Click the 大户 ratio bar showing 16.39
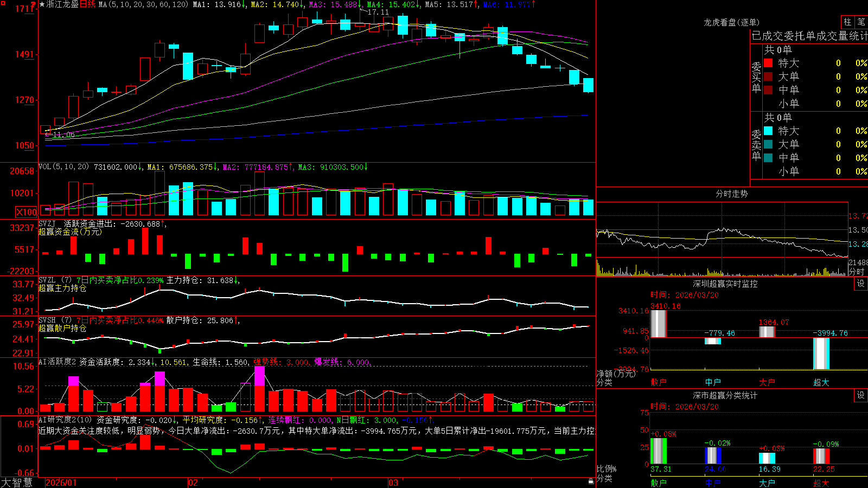868x488 pixels. [767, 458]
